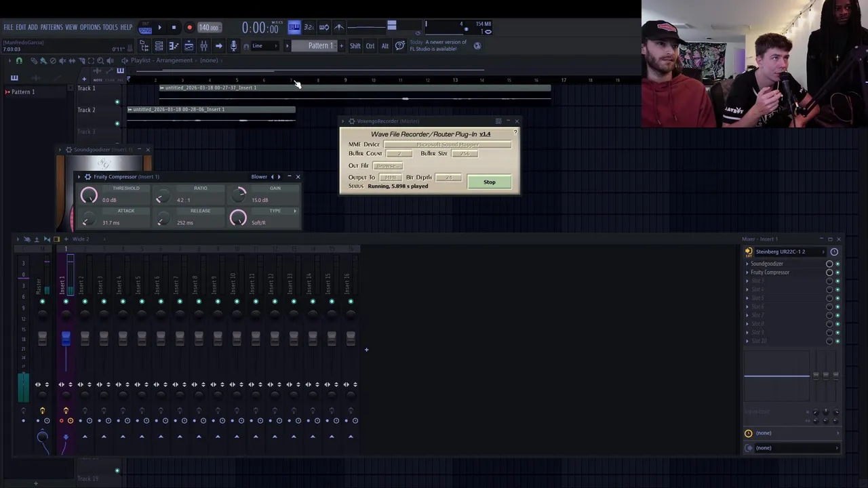Viewport: 868px width, 488px height.
Task: Toggle typing keyboard to piano icon
Action: 294,27
